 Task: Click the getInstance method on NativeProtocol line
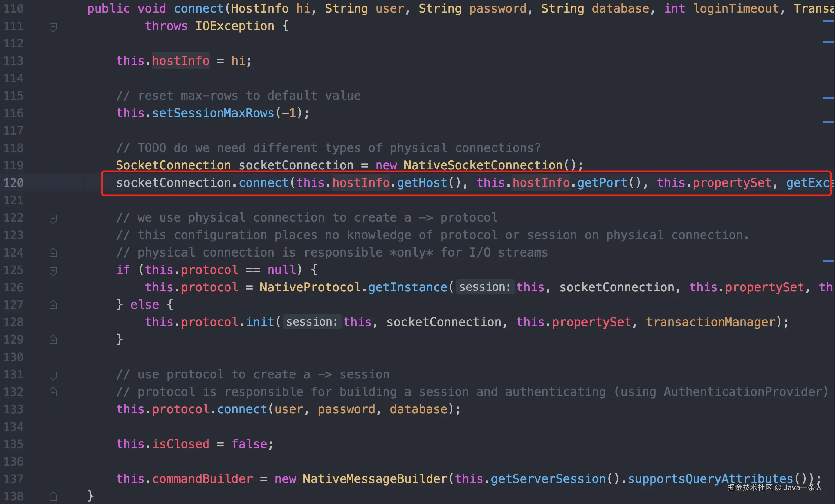pos(408,287)
